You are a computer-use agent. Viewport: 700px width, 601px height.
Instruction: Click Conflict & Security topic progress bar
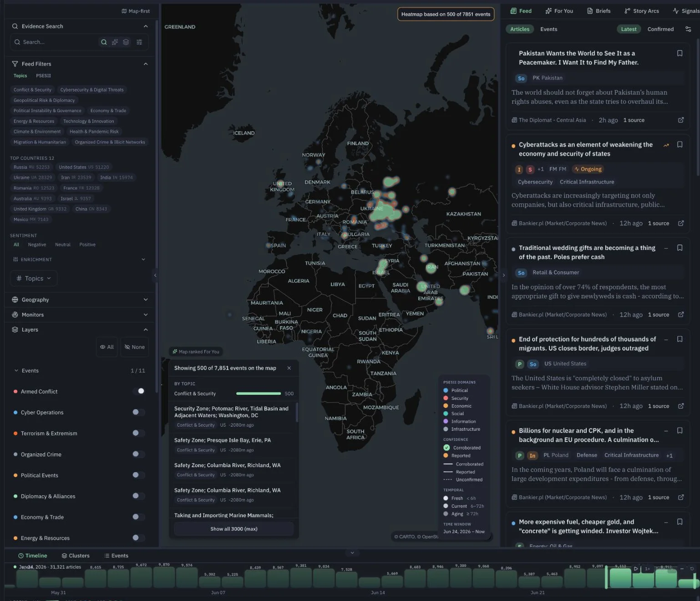coord(259,393)
